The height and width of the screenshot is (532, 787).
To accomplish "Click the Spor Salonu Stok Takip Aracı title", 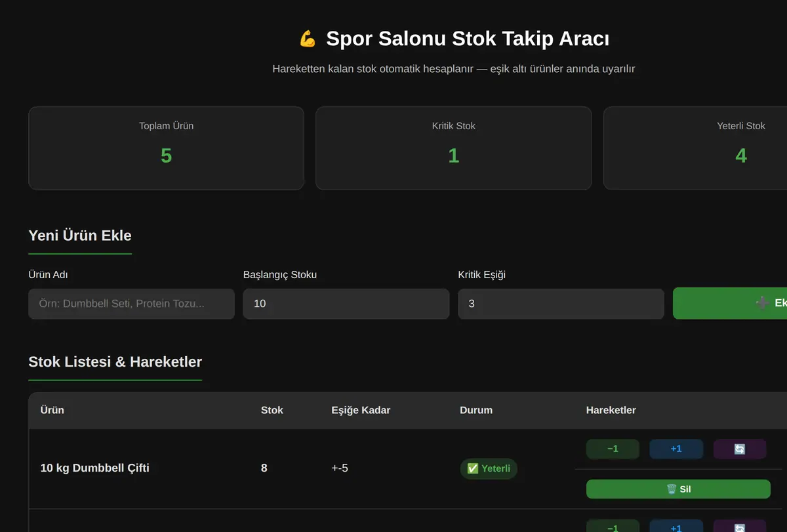I will [468, 39].
